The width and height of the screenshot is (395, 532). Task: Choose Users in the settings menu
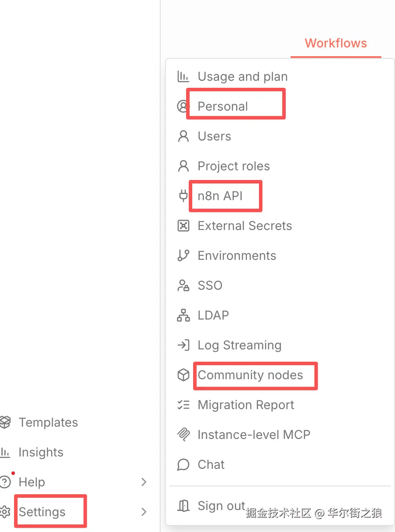(x=214, y=136)
